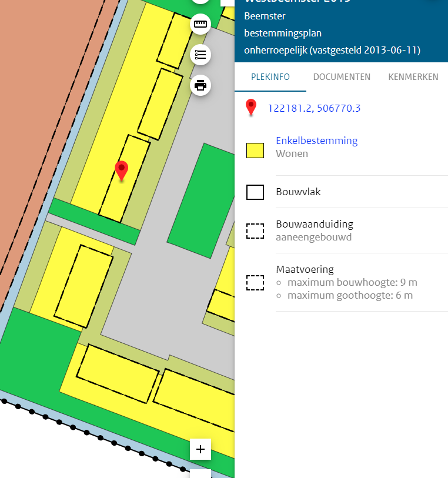Select the maximum bouwhoogte 9 m entry

(352, 283)
